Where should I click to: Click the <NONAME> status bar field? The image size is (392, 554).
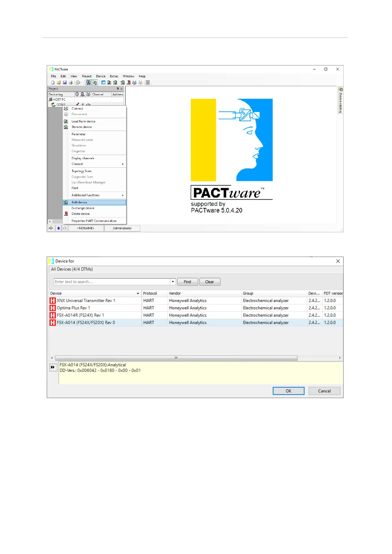[x=86, y=228]
